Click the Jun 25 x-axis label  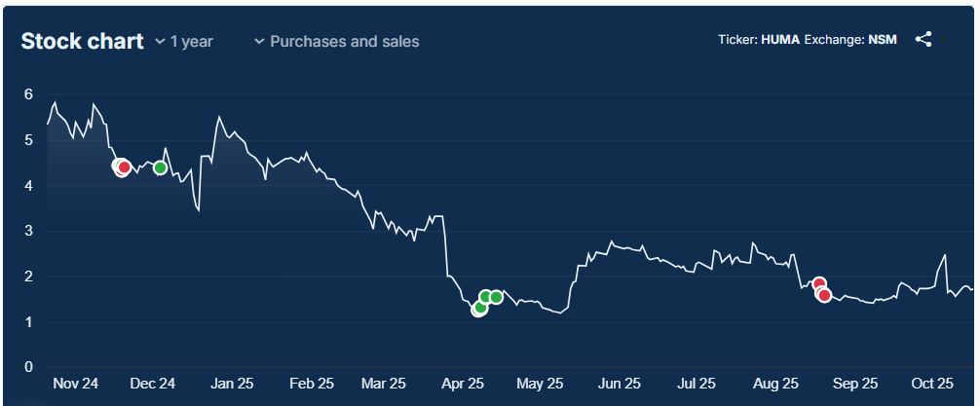[x=620, y=384]
